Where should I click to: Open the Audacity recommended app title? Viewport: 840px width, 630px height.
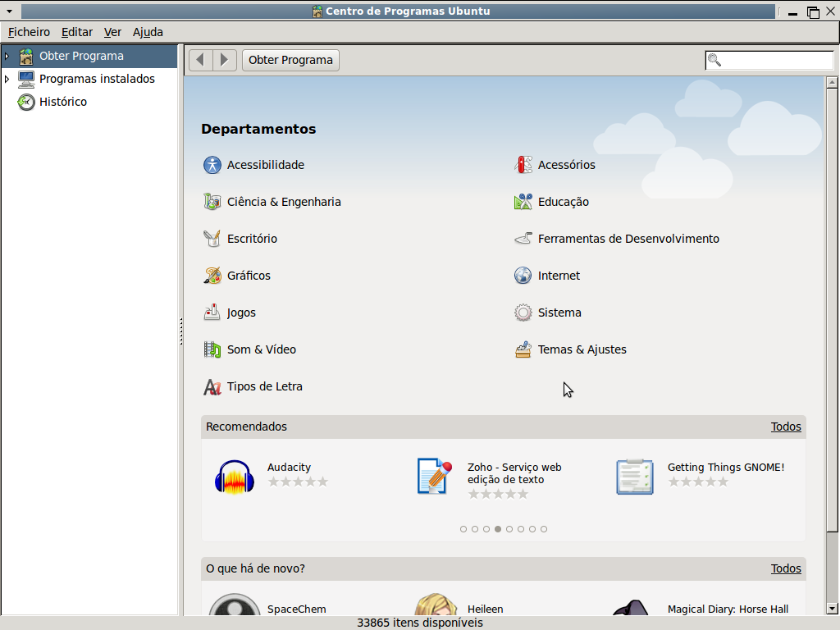pos(289,467)
